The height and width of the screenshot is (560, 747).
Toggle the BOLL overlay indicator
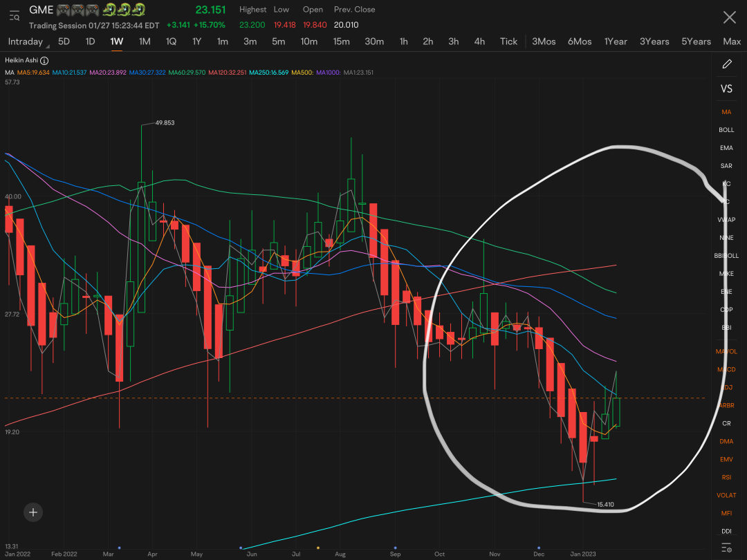click(726, 129)
